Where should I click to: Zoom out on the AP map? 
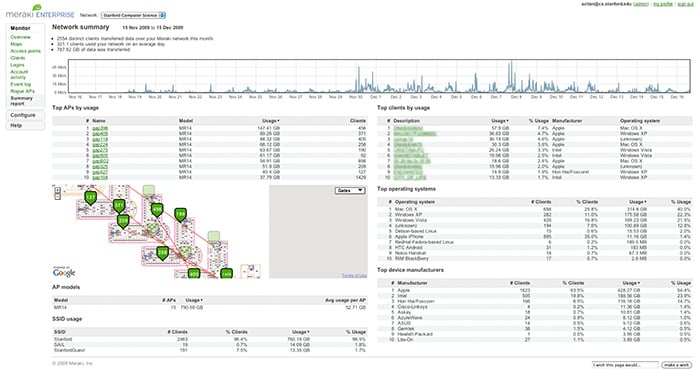tap(58, 197)
